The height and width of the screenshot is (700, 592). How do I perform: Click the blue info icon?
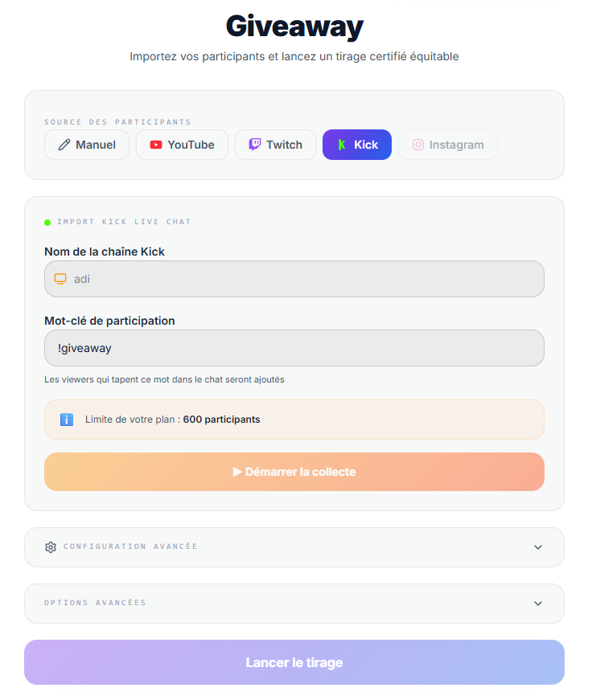(x=67, y=420)
